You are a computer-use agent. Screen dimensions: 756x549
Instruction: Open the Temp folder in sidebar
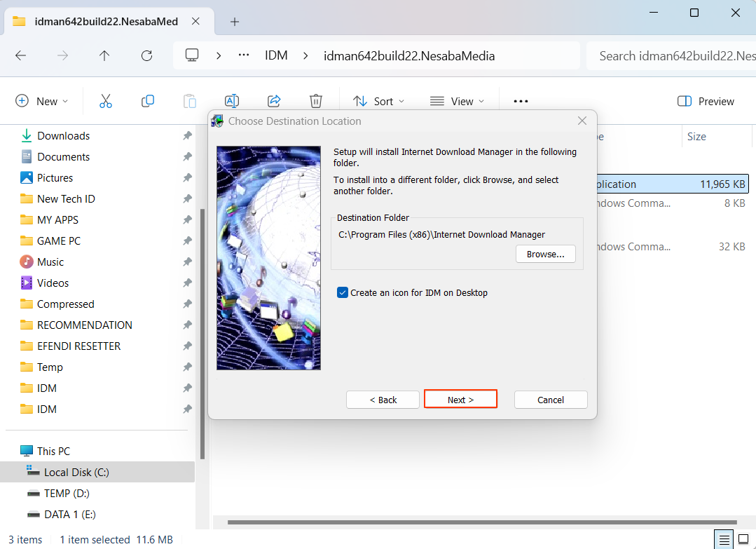(x=50, y=367)
